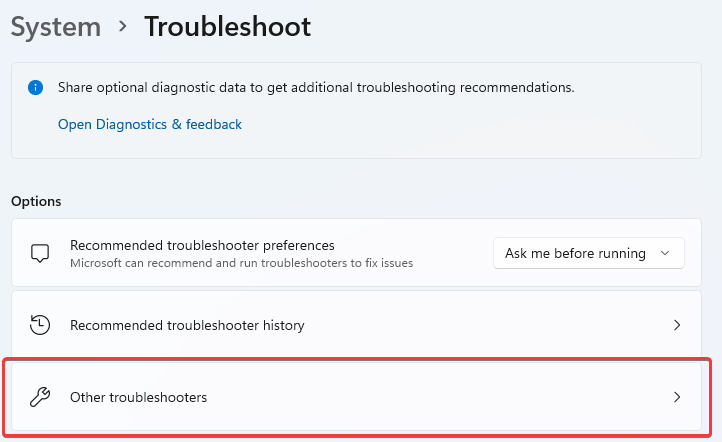Viewport: 722px width, 442px height.
Task: Click the dropdown arrow beside 'Ask me before running'
Action: 665,253
